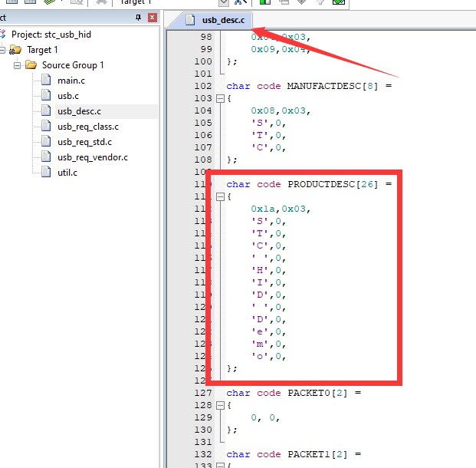The height and width of the screenshot is (468, 476).
Task: Click the file icon beside main.c
Action: [46, 80]
